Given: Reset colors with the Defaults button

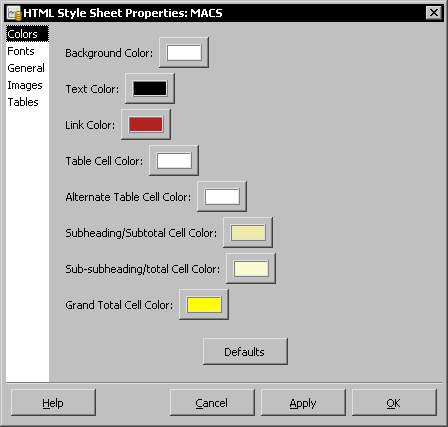Looking at the screenshot, I should [245, 352].
